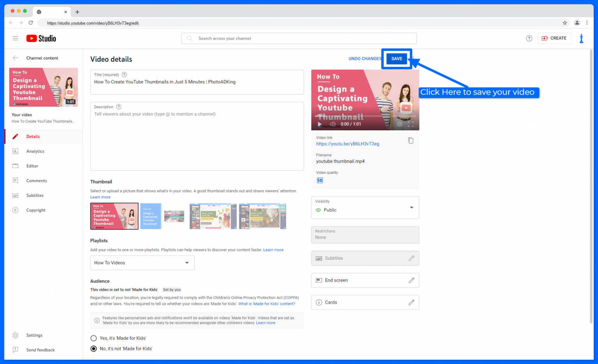Copy the video link using the copy icon
598x364 pixels.
click(411, 140)
